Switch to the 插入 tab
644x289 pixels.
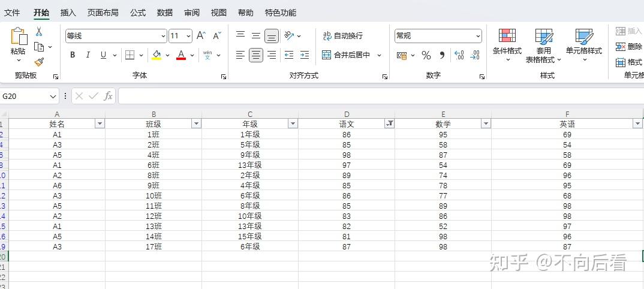coord(68,13)
